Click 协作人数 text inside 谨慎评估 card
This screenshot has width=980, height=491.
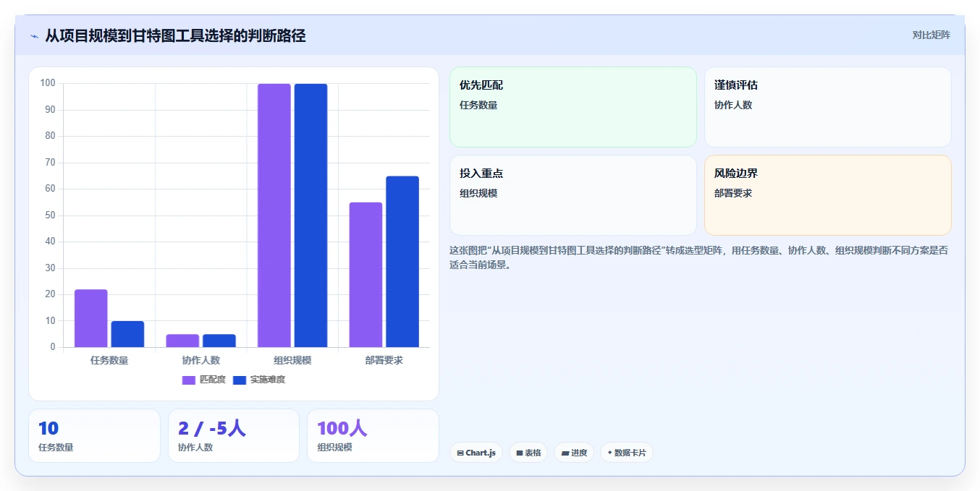[733, 105]
